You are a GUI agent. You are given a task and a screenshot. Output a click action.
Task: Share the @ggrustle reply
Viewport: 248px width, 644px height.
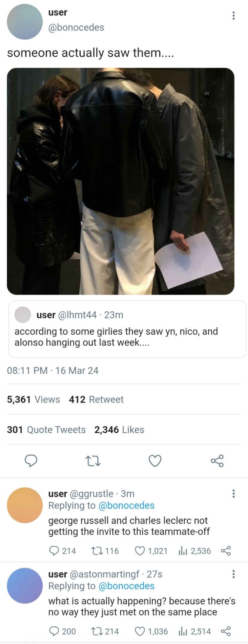pyautogui.click(x=225, y=551)
